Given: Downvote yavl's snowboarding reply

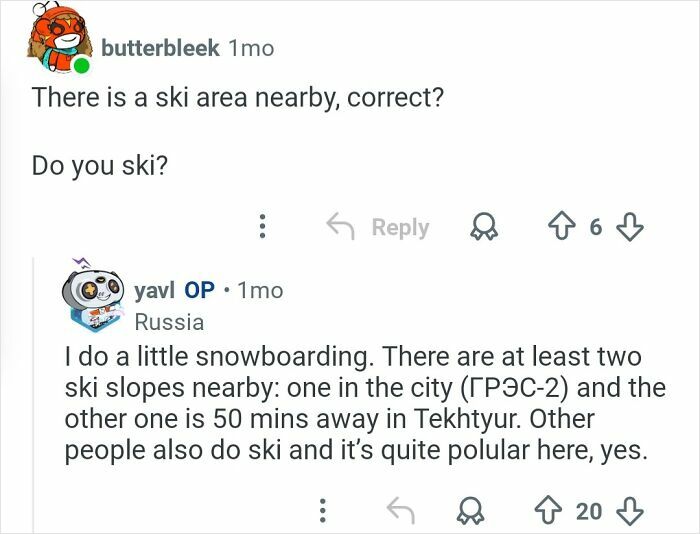Looking at the screenshot, I should coord(628,511).
